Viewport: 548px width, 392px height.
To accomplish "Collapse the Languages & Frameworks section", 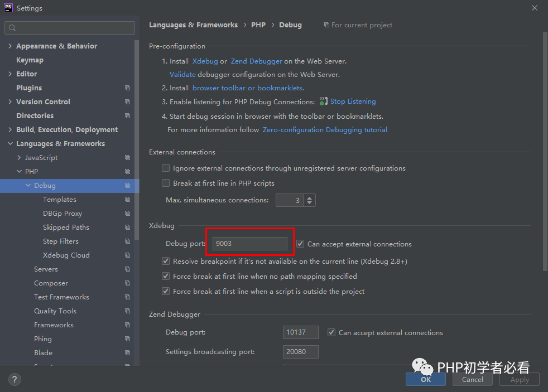I will pos(10,144).
